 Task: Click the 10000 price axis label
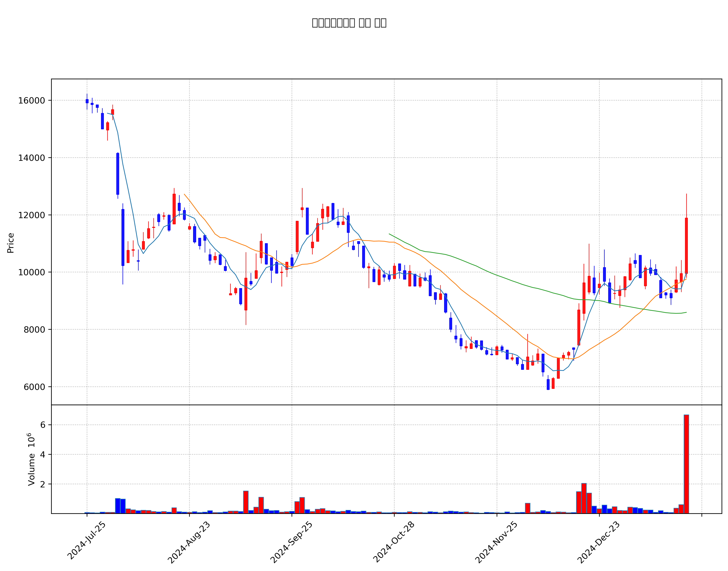[x=31, y=273]
